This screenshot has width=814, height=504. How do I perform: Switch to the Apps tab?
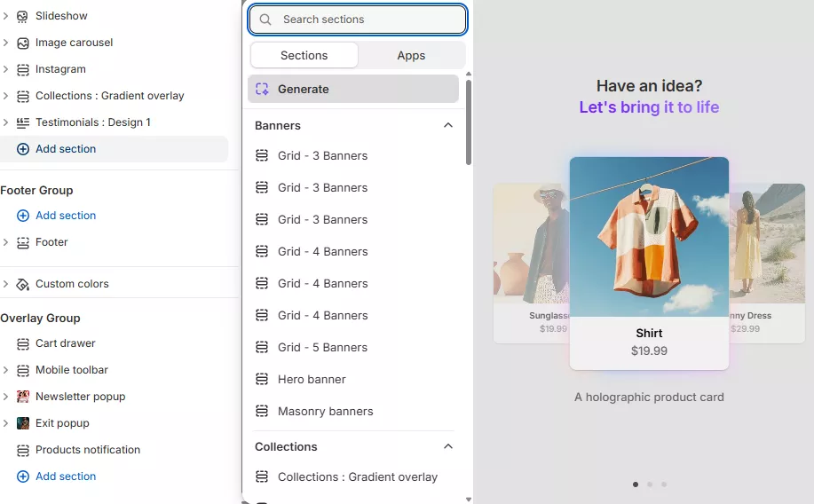(x=411, y=55)
